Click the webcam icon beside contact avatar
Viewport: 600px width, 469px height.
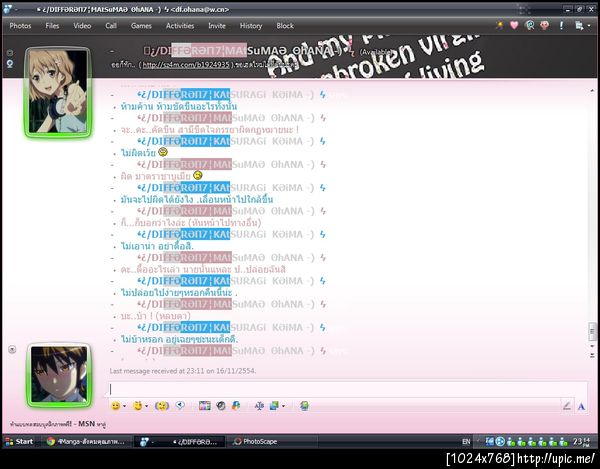(10, 64)
